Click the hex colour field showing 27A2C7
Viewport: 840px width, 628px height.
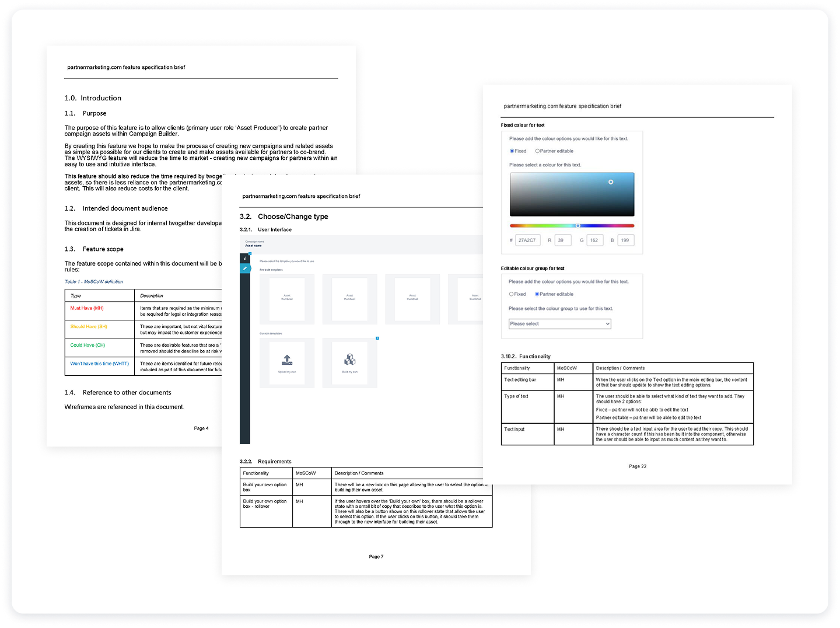point(527,240)
